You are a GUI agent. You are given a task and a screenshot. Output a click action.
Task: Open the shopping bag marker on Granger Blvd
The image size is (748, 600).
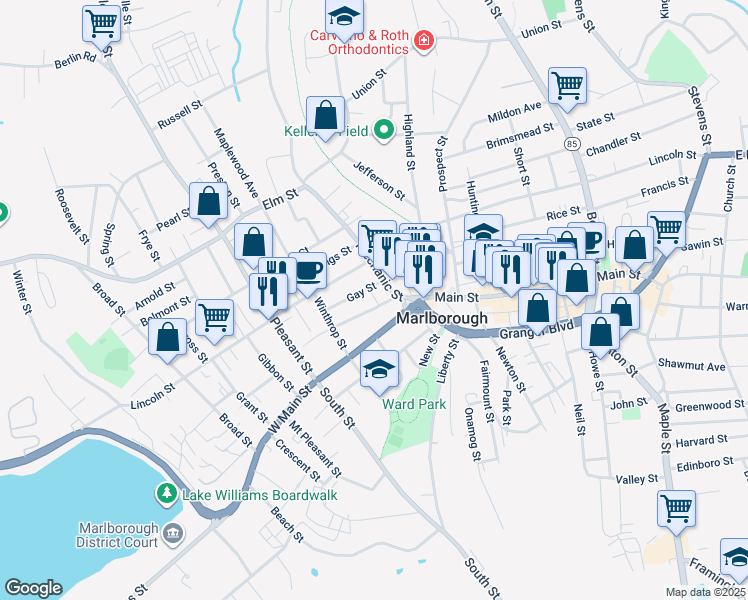538,311
